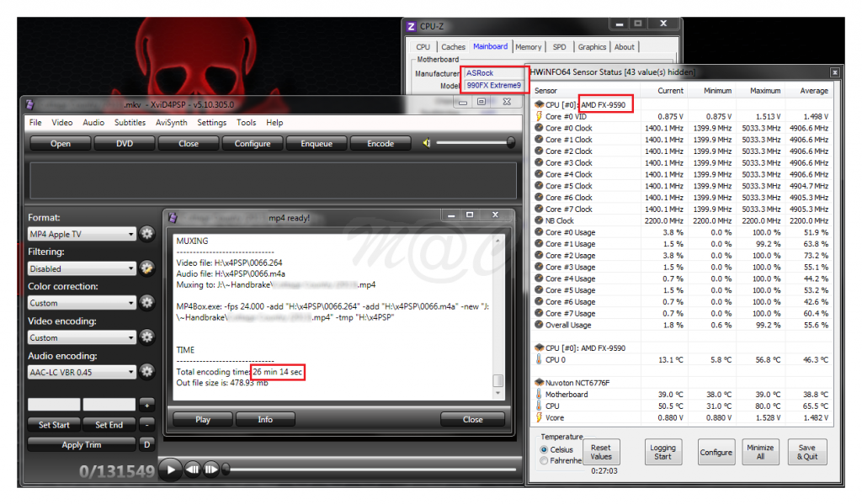
Task: Click the D button beside Apply Trim
Action: (146, 444)
